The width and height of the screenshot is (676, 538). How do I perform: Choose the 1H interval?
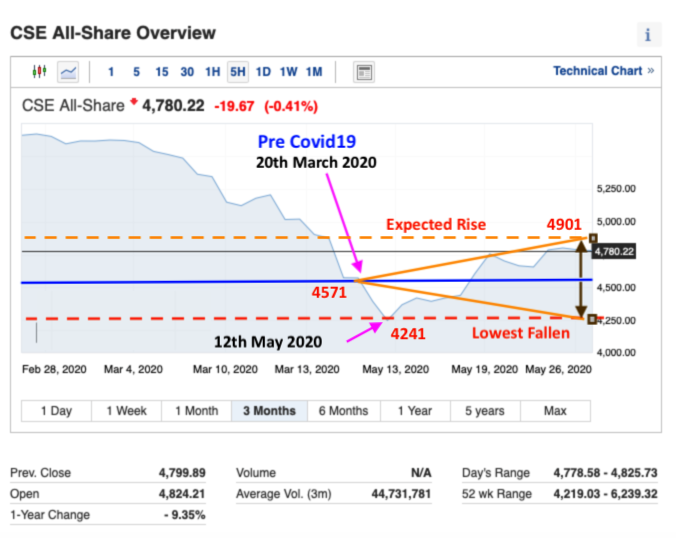[x=213, y=72]
